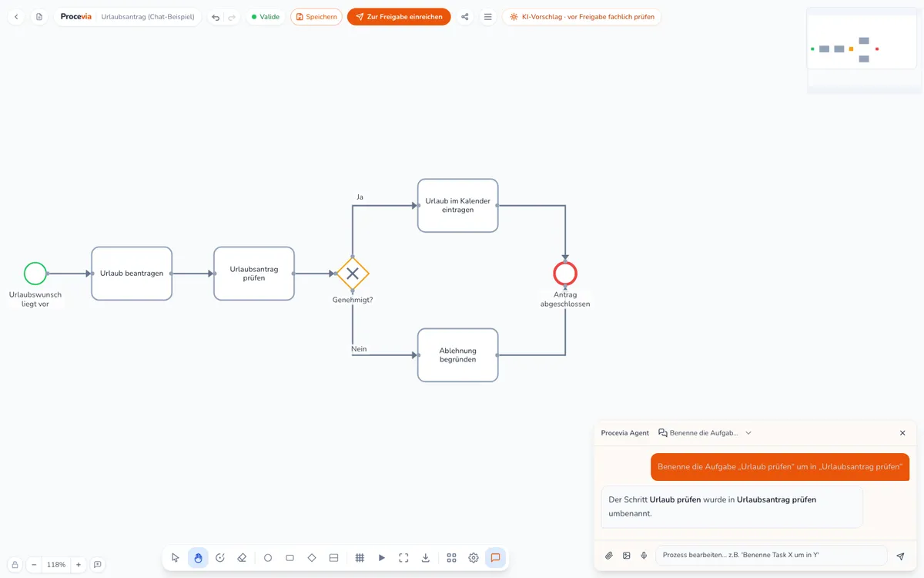The height and width of the screenshot is (578, 924).
Task: Fit diagram to screen
Action: (x=403, y=558)
